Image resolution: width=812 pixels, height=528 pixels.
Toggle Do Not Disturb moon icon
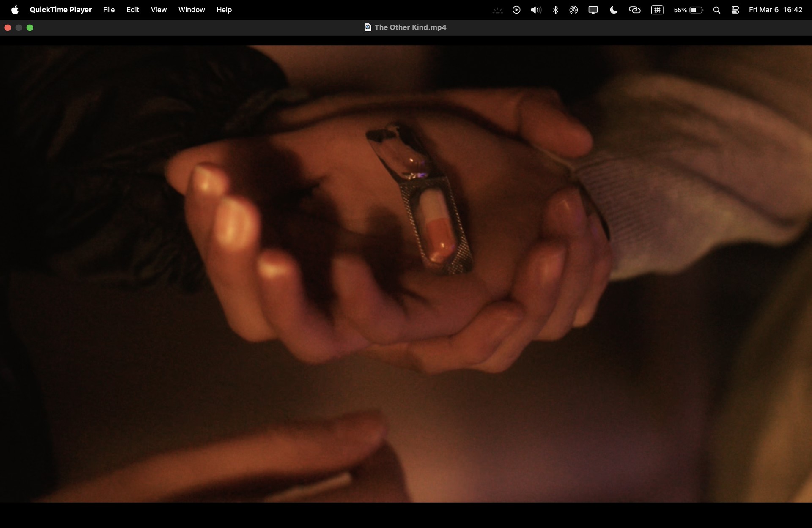614,10
